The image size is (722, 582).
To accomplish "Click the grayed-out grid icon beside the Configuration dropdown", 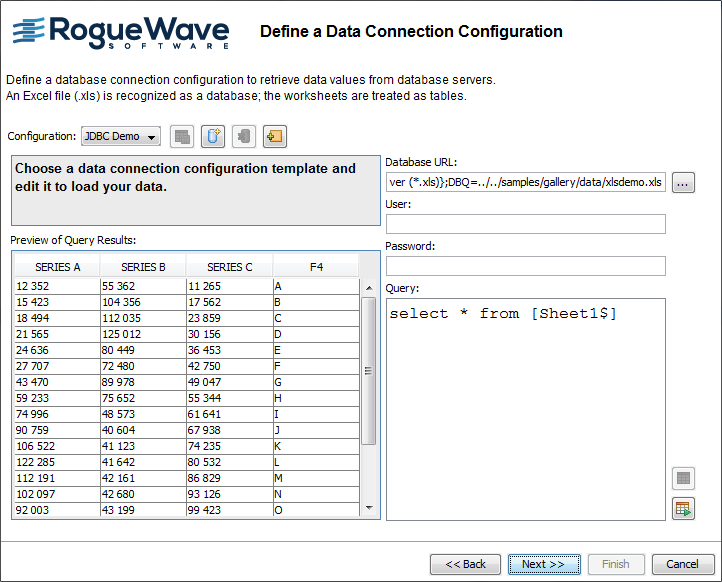I will (x=181, y=136).
